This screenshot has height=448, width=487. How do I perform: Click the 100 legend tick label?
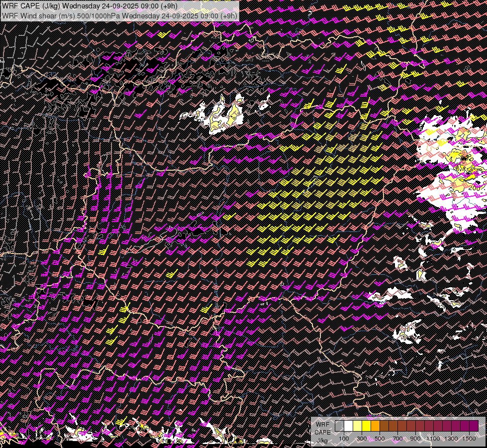[344, 439]
